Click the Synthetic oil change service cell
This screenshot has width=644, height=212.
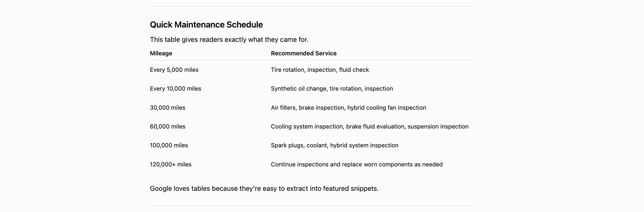pyautogui.click(x=332, y=89)
